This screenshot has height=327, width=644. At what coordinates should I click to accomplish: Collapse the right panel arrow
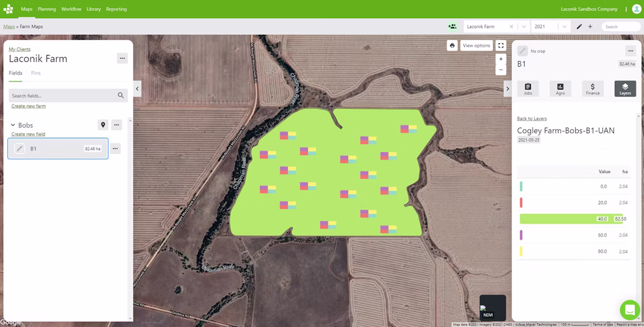(507, 89)
